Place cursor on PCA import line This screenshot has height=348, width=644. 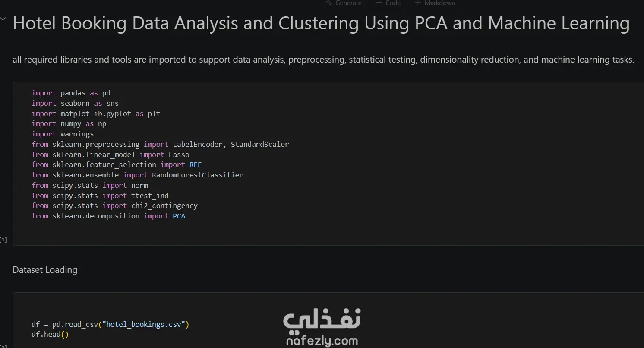coord(108,216)
